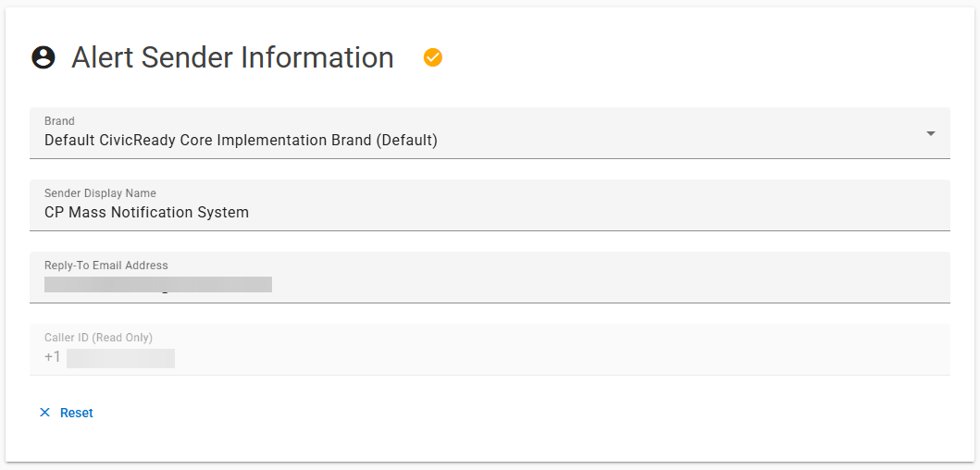Click empty area of the Reply-To Email field
Viewport: 980px width, 470px height.
click(606, 284)
